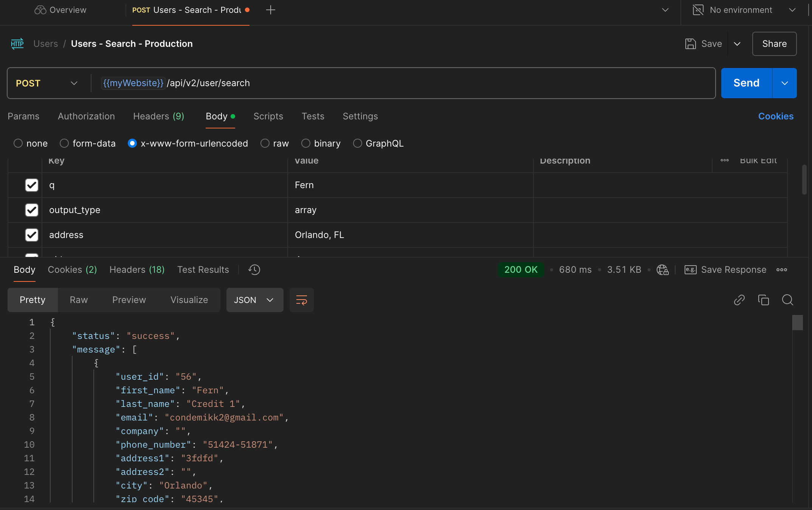Screen dimensions: 812x510
Task: Select the raw body radio button
Action: pos(265,144)
